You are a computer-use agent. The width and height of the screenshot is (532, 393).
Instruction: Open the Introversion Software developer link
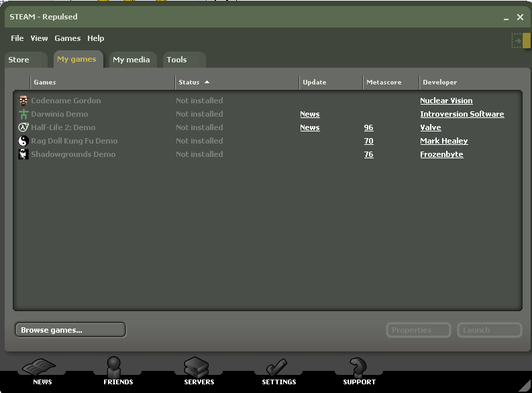[x=462, y=114]
